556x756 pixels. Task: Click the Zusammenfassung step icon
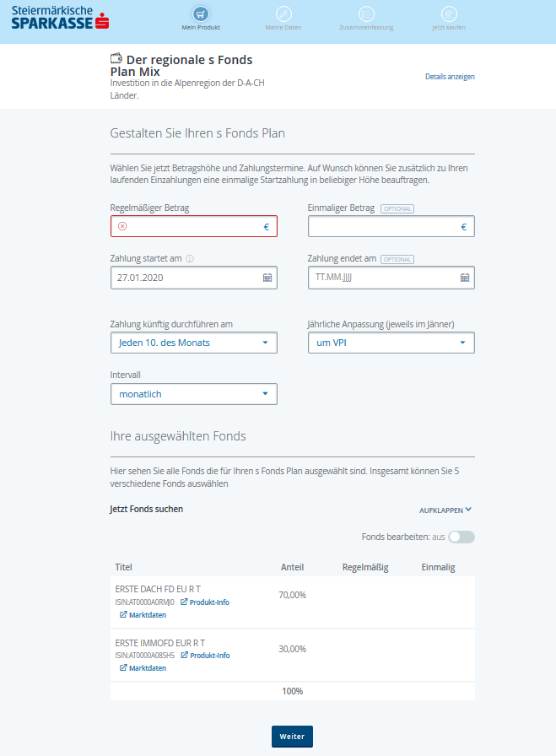point(366,14)
